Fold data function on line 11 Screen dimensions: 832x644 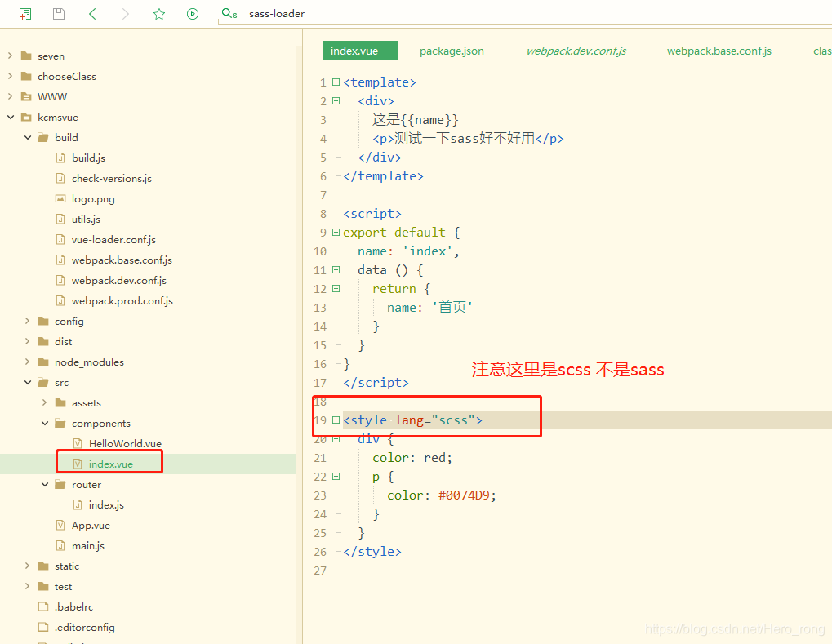336,270
